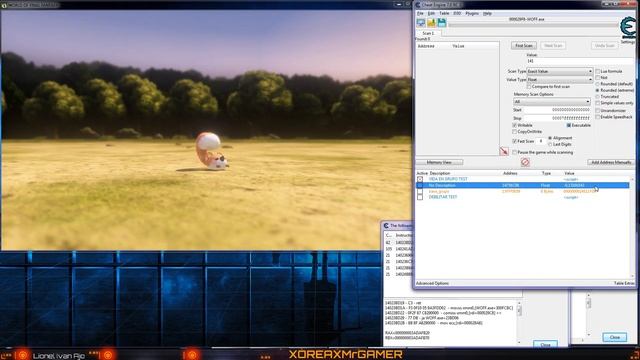Select the DEBILITAR TEST entry description
Image resolution: width=640 pixels, height=360 pixels.
pos(443,197)
